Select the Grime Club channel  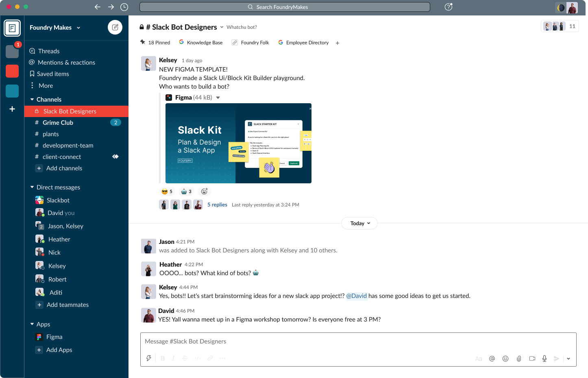58,123
